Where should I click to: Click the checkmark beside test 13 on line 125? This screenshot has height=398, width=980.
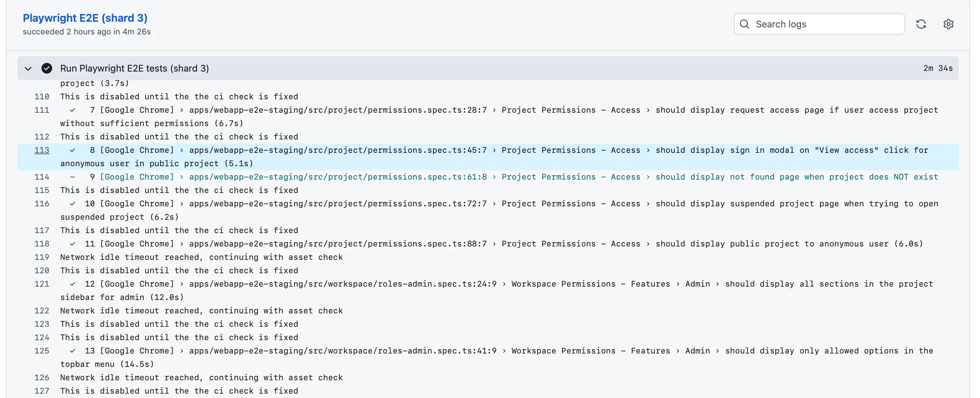(x=72, y=351)
